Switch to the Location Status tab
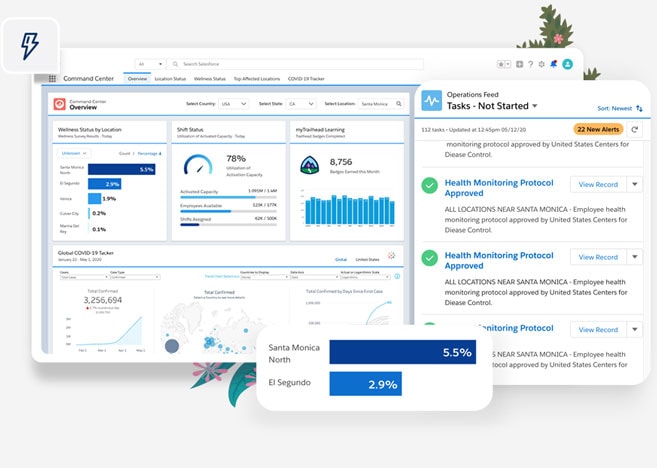 [x=170, y=78]
